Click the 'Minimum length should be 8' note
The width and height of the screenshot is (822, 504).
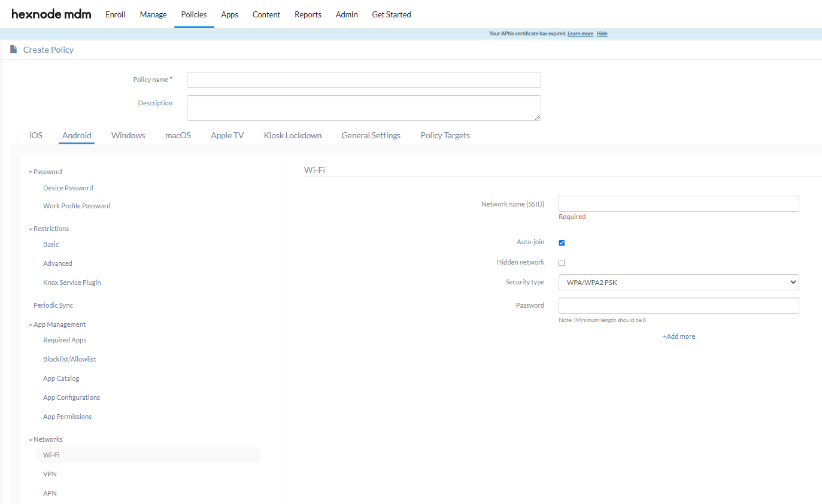coord(602,320)
